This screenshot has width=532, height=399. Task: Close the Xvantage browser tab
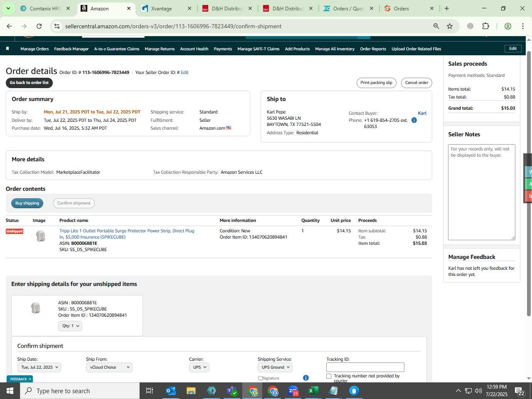pos(190,8)
